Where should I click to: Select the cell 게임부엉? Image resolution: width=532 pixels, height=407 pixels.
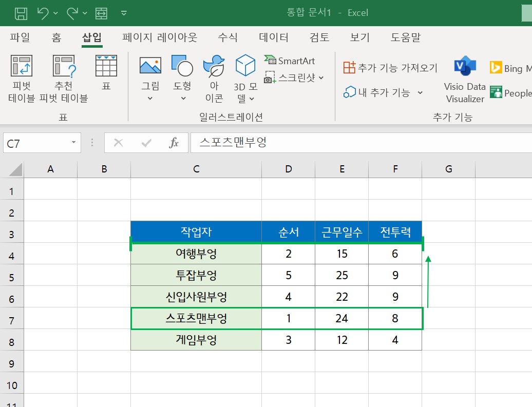click(x=196, y=340)
